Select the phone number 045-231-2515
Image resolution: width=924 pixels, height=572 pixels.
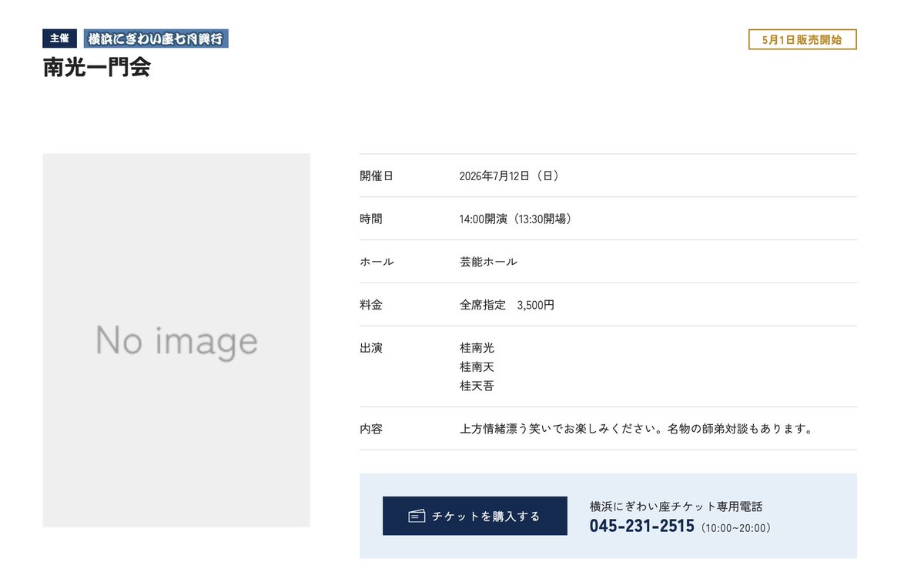(642, 526)
